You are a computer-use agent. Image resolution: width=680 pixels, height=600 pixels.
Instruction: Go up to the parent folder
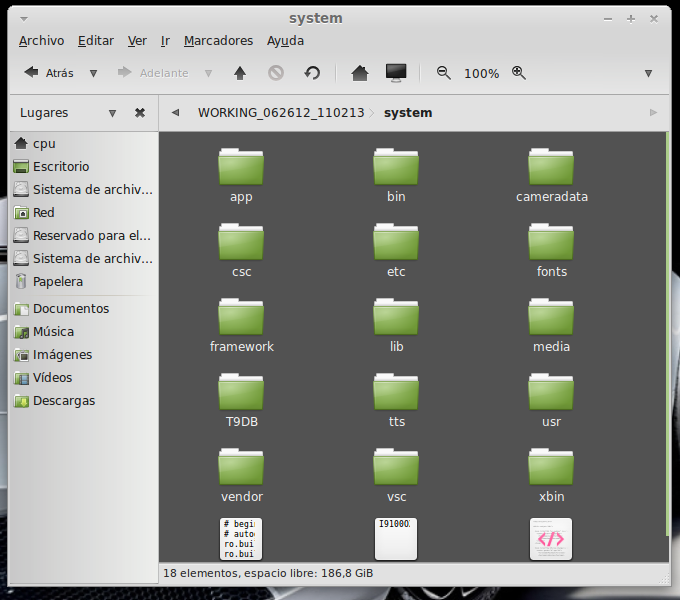(240, 73)
